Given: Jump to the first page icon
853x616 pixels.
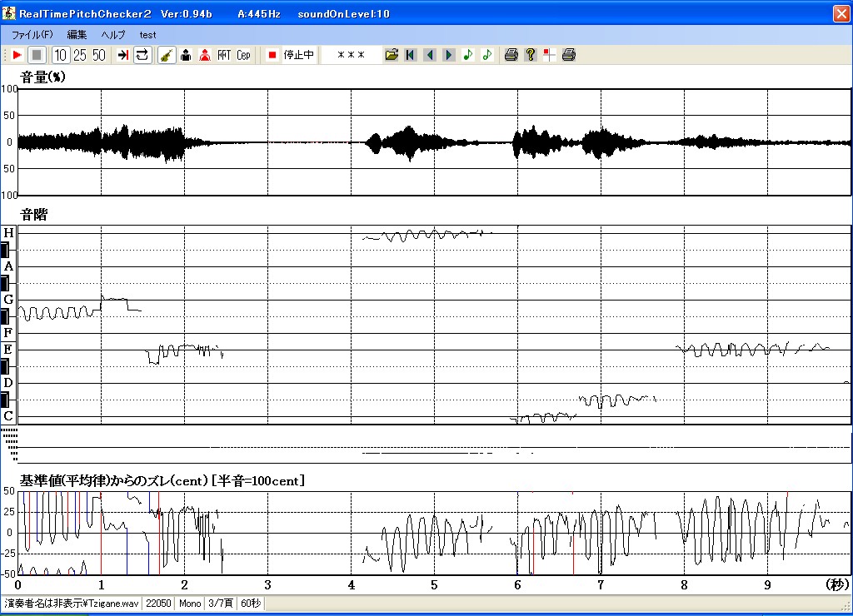Looking at the screenshot, I should click(x=411, y=55).
